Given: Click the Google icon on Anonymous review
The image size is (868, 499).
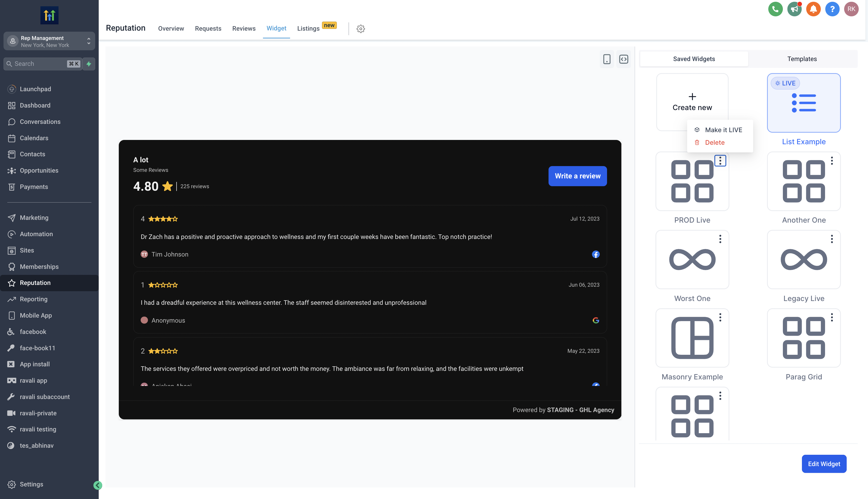Looking at the screenshot, I should (596, 320).
